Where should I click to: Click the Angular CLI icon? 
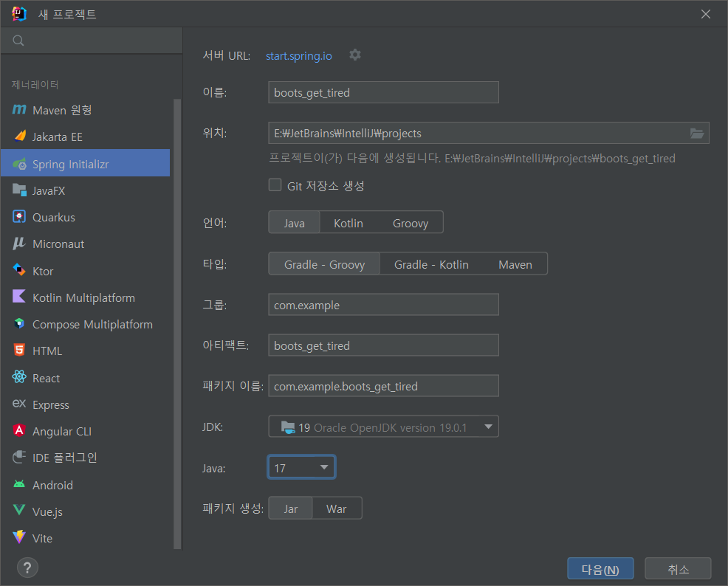pos(19,430)
